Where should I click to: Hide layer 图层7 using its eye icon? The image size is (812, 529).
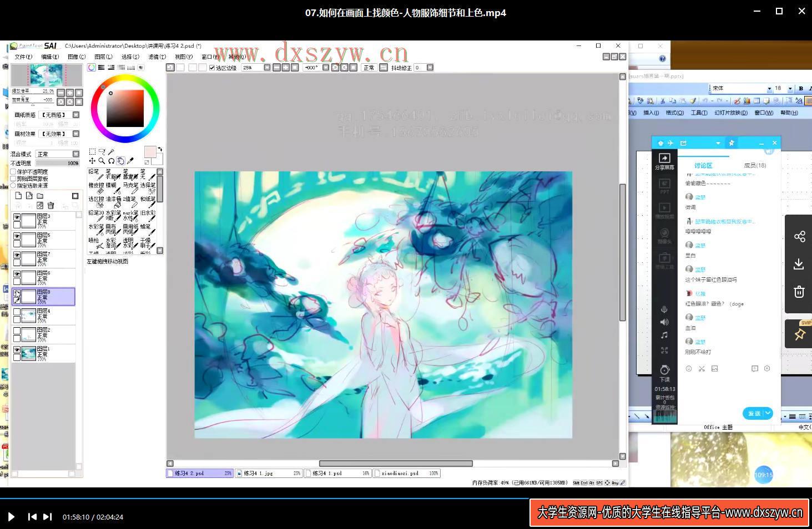coord(17,255)
